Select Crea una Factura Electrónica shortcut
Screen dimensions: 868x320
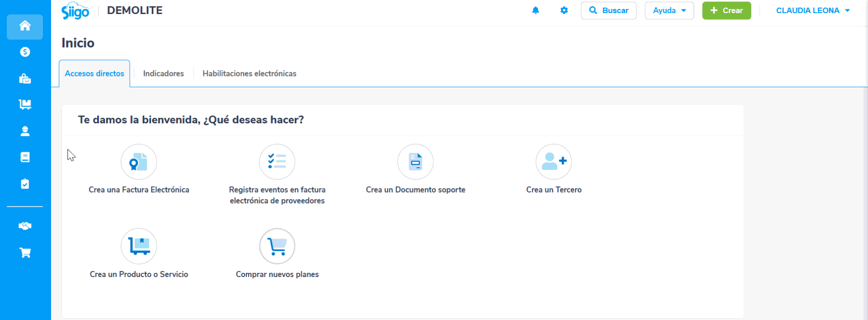coord(139,162)
